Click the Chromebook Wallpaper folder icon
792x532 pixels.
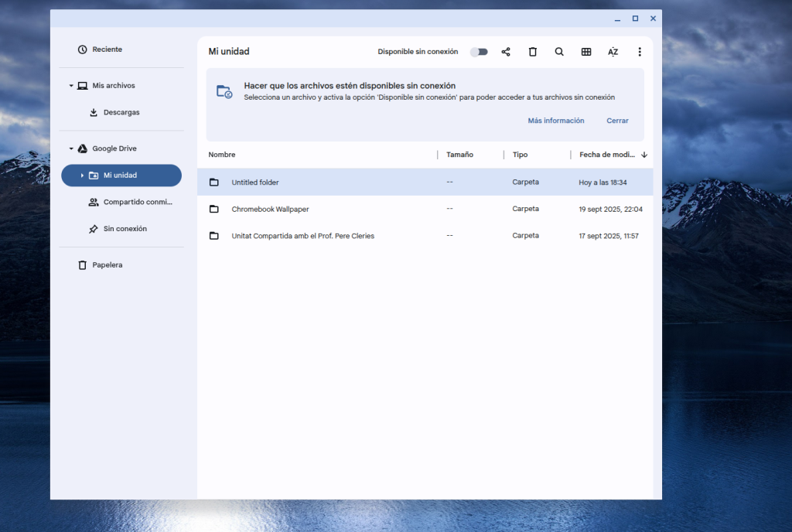coord(214,209)
